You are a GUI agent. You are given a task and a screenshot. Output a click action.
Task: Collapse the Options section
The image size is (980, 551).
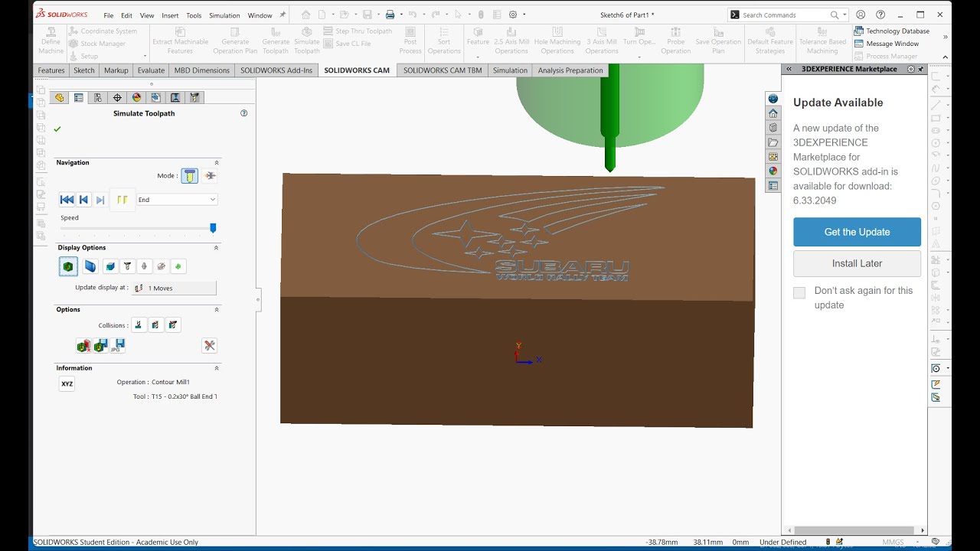click(216, 310)
